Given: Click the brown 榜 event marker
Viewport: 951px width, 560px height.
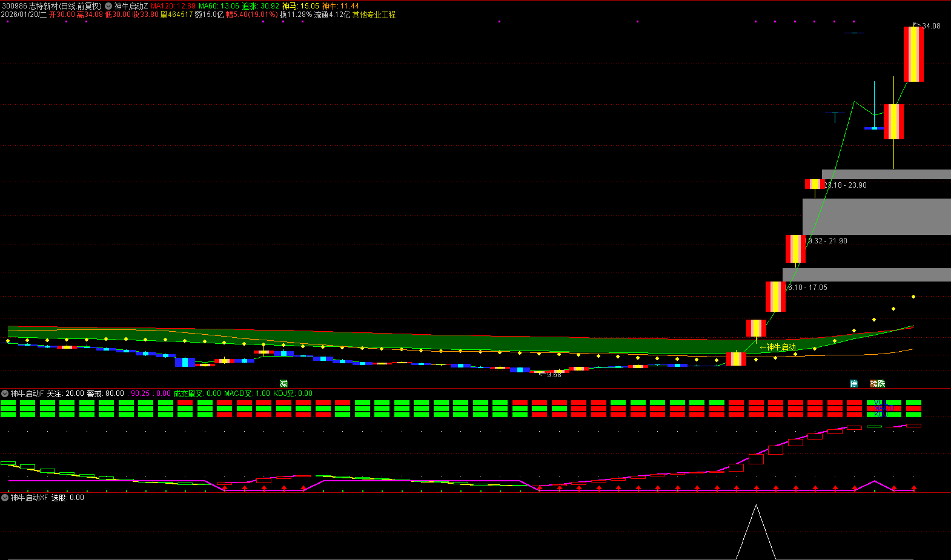Looking at the screenshot, I should [874, 383].
